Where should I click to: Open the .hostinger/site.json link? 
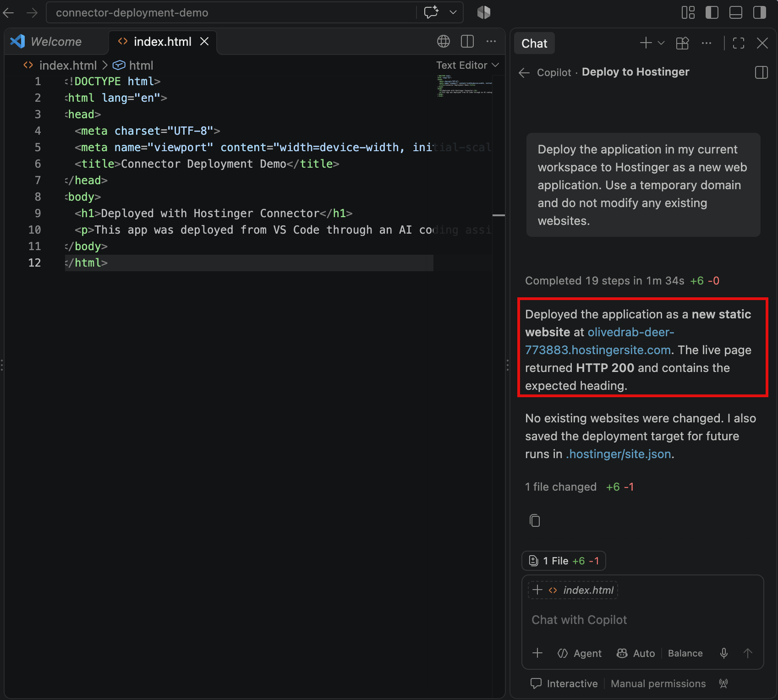[x=619, y=454]
